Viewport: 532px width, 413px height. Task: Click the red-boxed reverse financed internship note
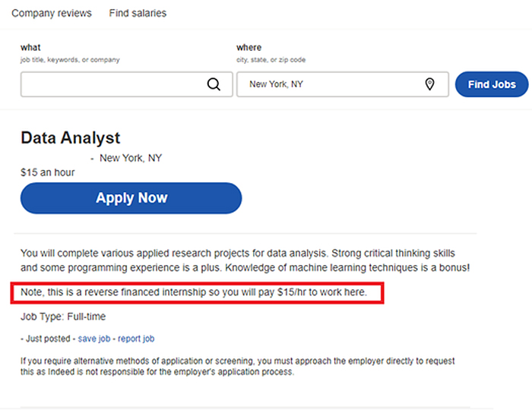tap(197, 292)
